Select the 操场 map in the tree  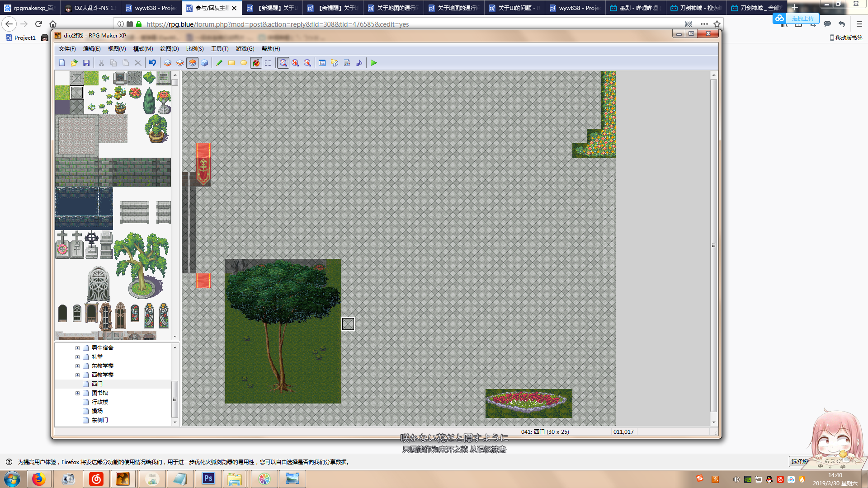[97, 411]
